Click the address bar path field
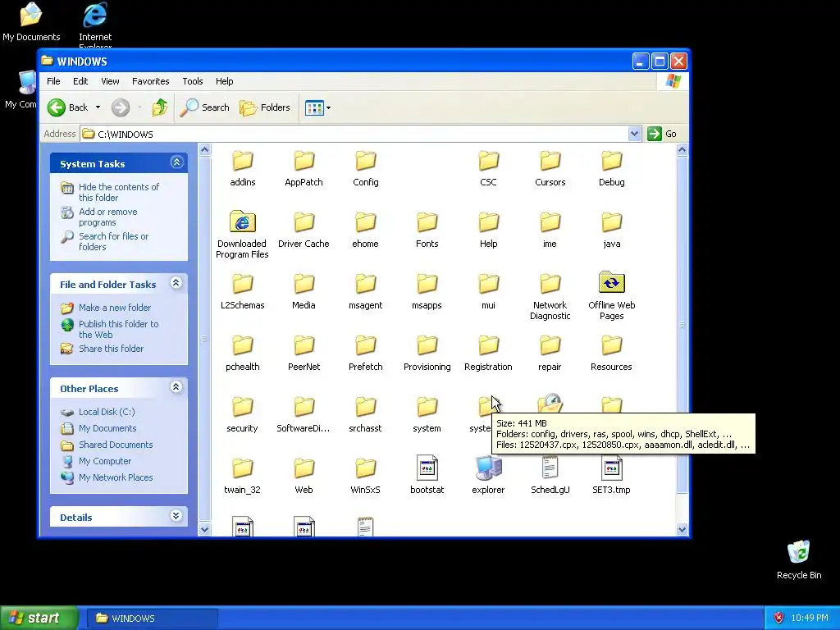Screen dimensions: 840x630 tap(354, 134)
